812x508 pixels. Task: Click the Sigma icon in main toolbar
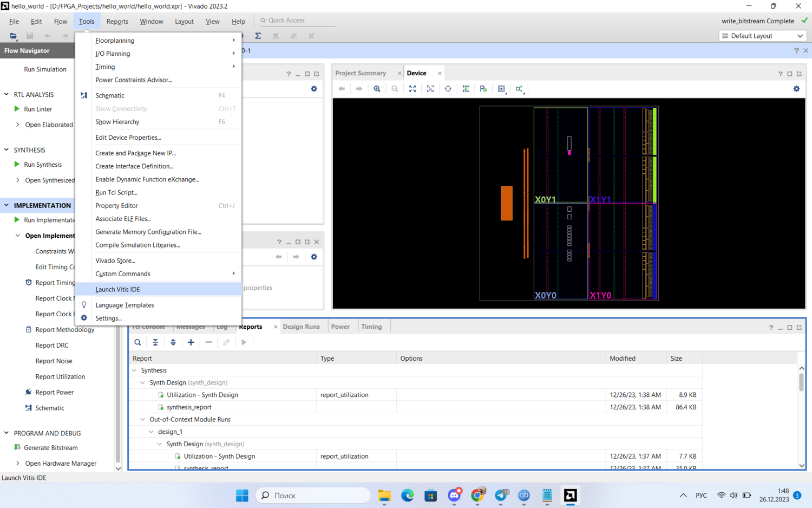[258, 36]
